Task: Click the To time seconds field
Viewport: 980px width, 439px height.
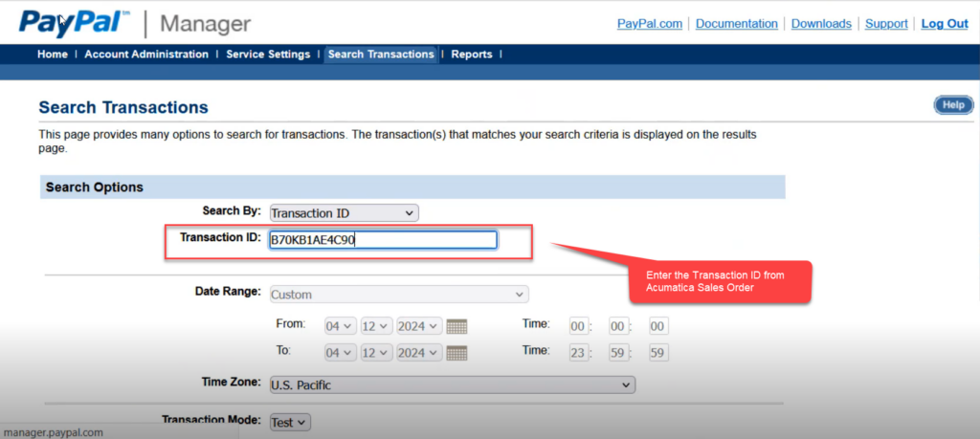Action: point(658,353)
